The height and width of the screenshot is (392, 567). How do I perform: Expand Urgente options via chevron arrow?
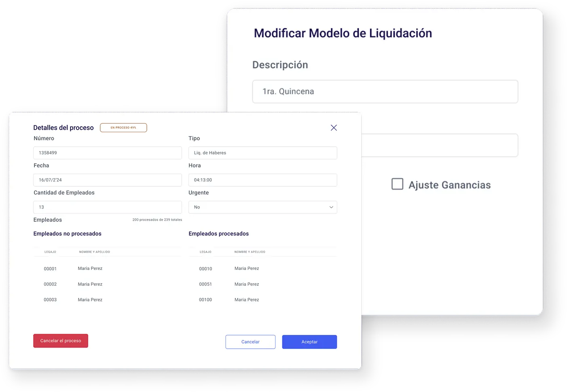[x=331, y=207]
